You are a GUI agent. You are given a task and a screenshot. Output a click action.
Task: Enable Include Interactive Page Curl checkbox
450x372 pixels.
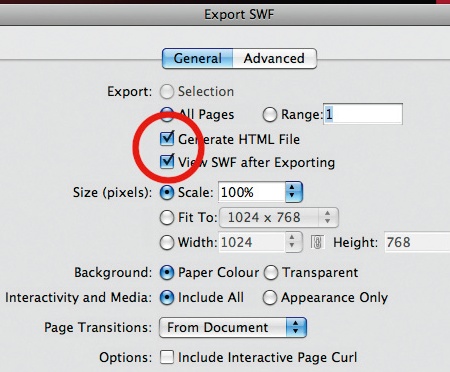click(167, 357)
